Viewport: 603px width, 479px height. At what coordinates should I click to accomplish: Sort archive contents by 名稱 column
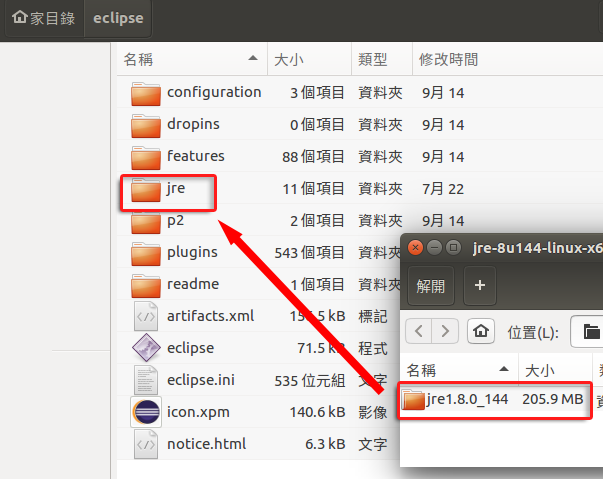click(x=459, y=370)
